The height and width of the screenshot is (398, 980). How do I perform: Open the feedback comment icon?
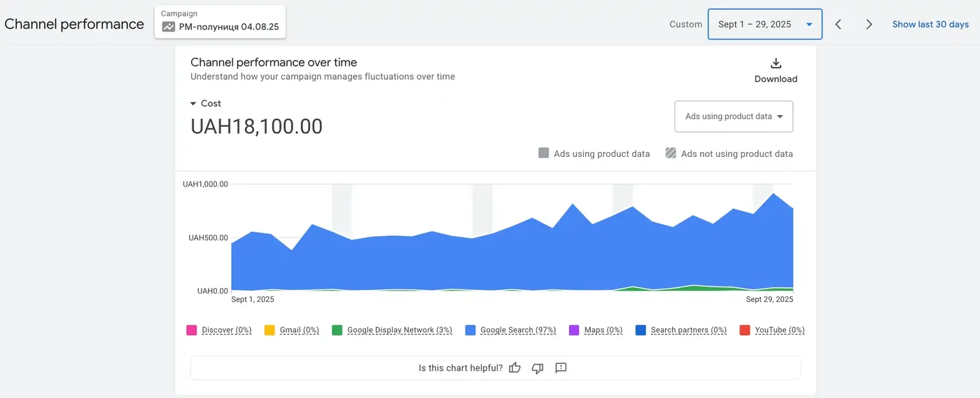click(561, 368)
